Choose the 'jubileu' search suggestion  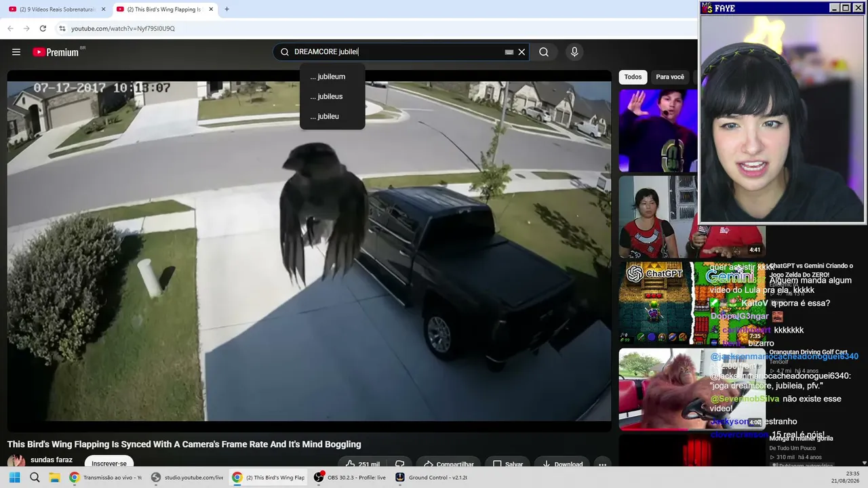332,117
